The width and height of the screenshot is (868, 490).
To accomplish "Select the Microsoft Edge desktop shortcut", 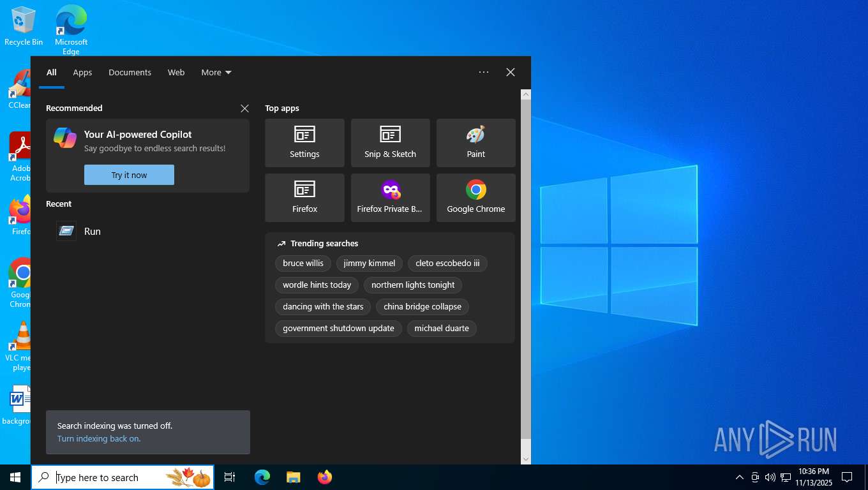I will tap(71, 30).
